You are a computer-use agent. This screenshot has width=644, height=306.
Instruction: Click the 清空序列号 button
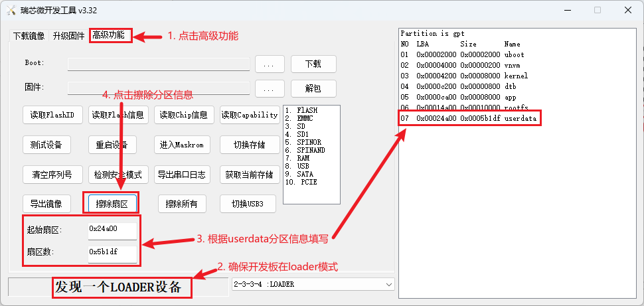coord(52,175)
